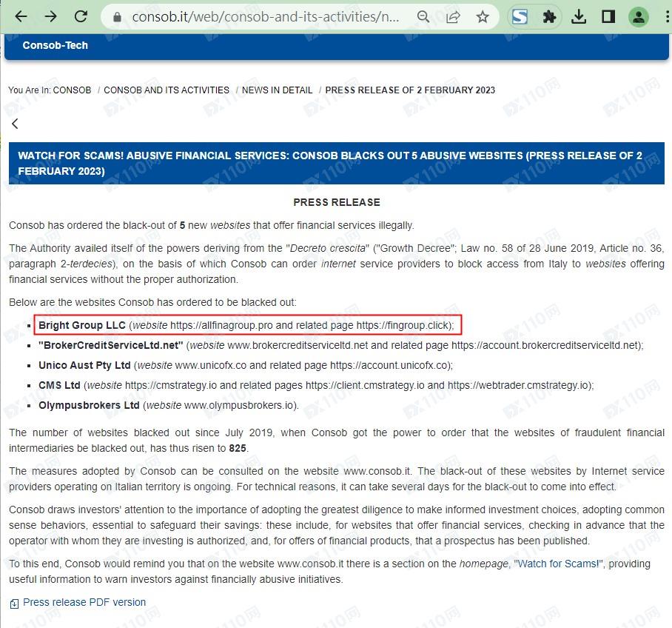Click PRESS RELEASE OF 2 FEBRUARY 2023 breadcrumb
The width and height of the screenshot is (672, 628).
[410, 90]
